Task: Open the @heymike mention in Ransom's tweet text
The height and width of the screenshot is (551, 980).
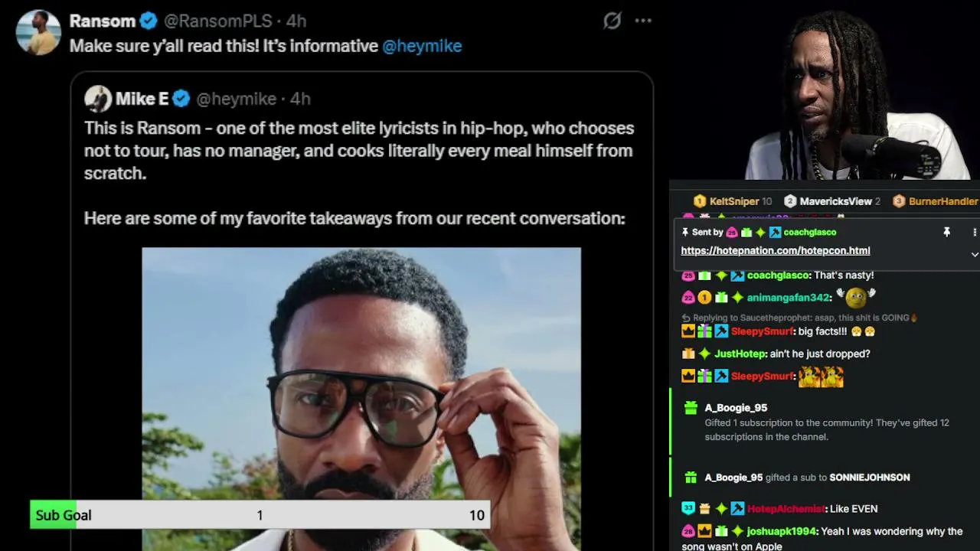Action: click(x=422, y=46)
